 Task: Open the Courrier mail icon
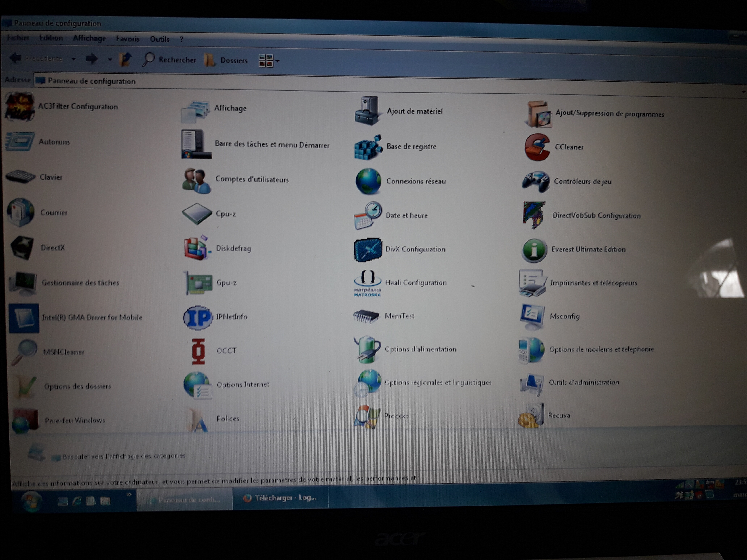(21, 212)
